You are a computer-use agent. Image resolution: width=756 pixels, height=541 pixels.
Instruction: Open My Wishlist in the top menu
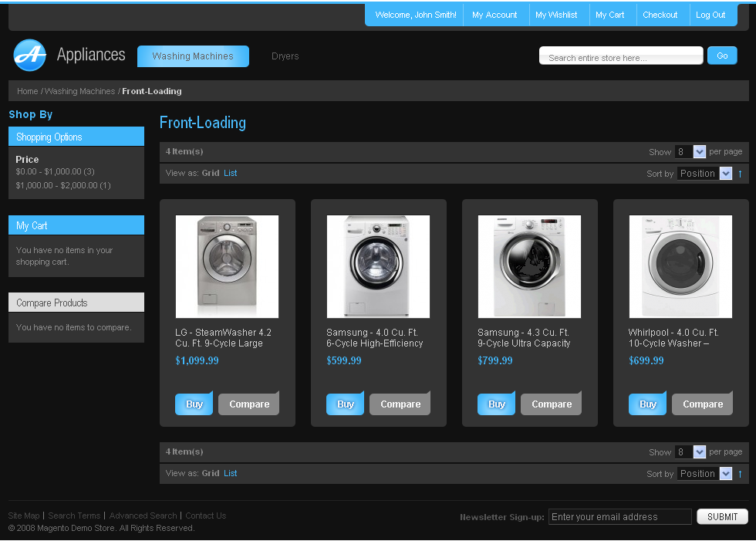coord(556,15)
